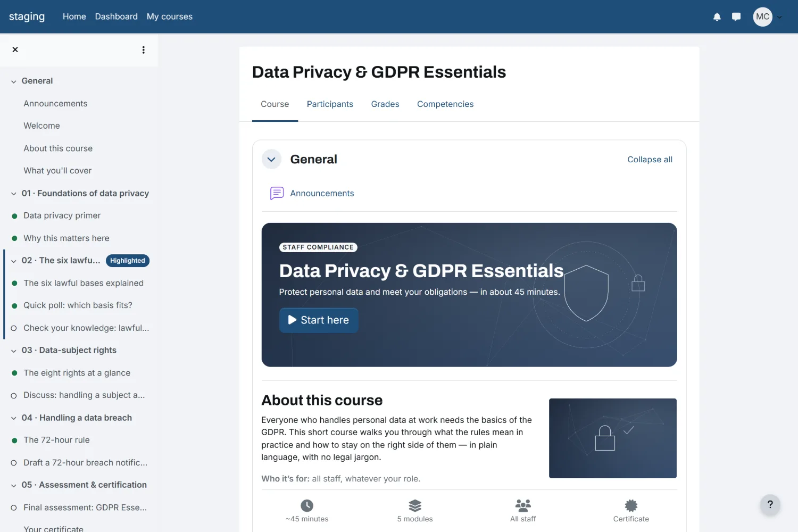Open The six lawful bases explained
Viewport: 798px width, 532px height.
(84, 283)
